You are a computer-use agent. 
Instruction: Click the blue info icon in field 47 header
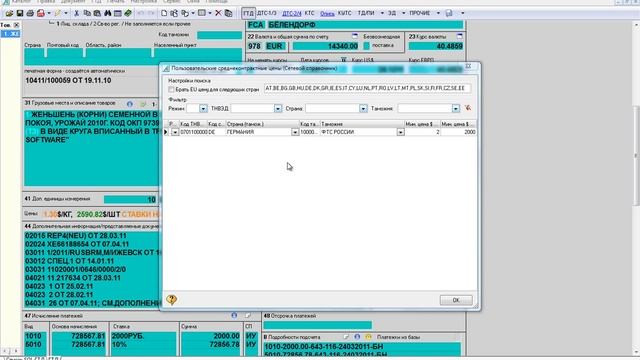tap(234, 316)
